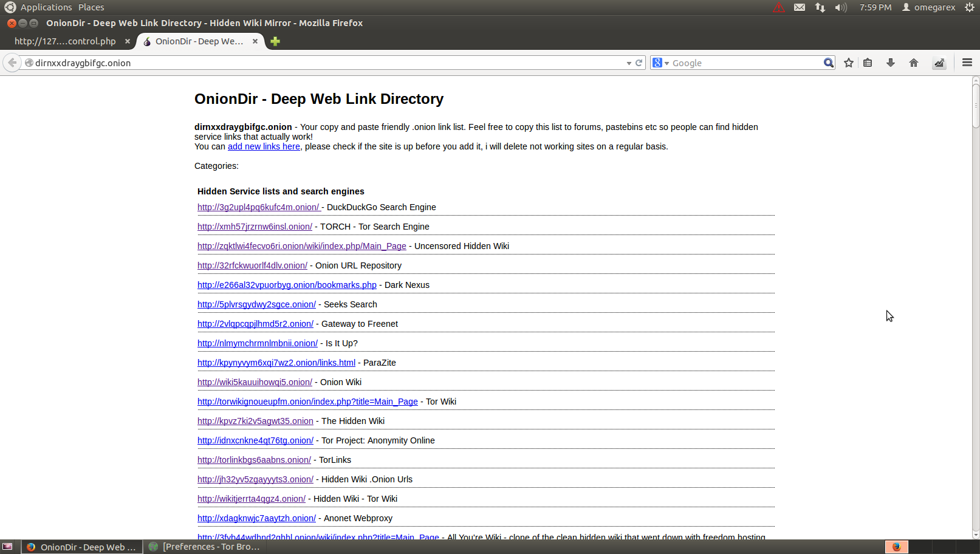The height and width of the screenshot is (554, 980).
Task: Open the sound volume indicator
Action: pyautogui.click(x=841, y=7)
